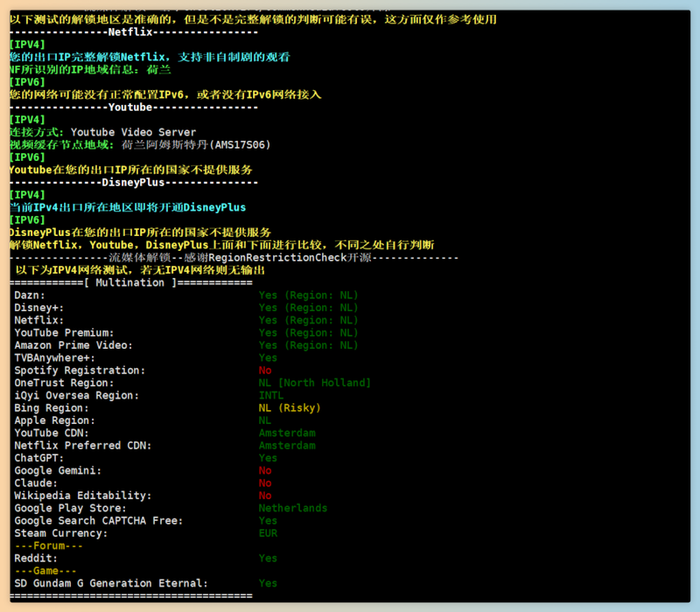Click the 'Wikipedia Editability:' label
Screen dimensions: 700x612
coord(82,495)
